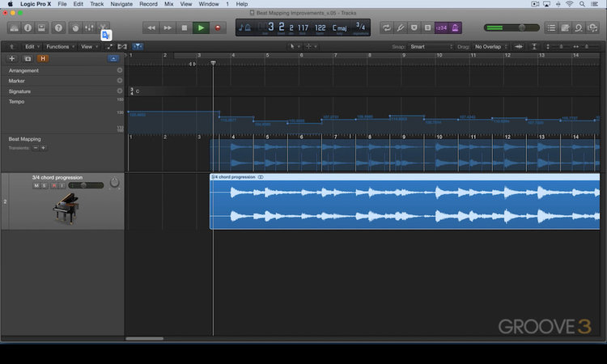Open the Library panel
The height and width of the screenshot is (364, 607).
point(14,28)
